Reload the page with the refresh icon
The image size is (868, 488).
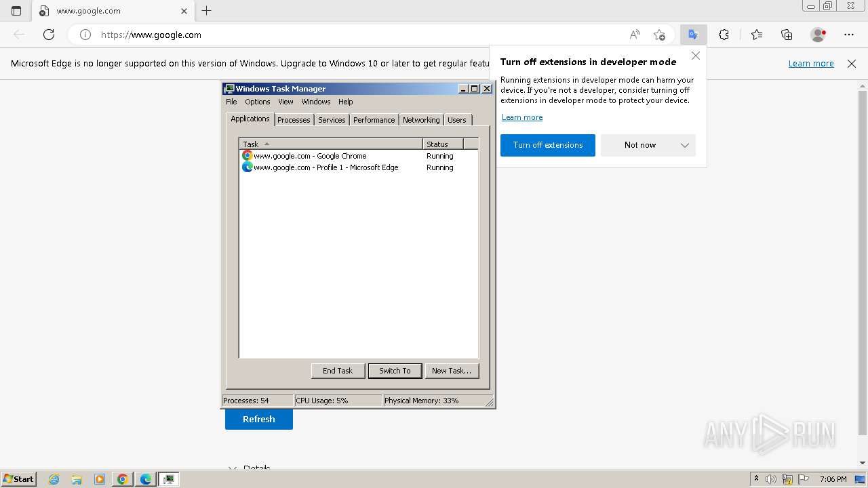point(49,35)
